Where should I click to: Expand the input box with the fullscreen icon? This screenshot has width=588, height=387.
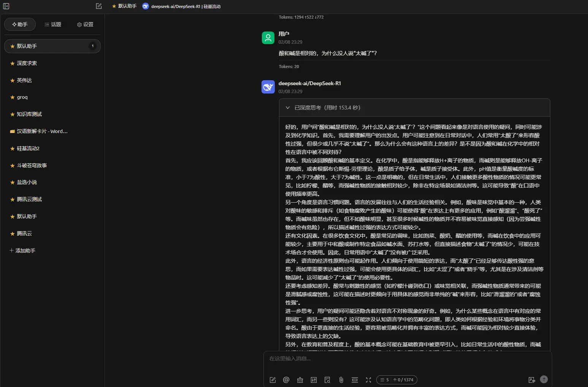pyautogui.click(x=368, y=380)
